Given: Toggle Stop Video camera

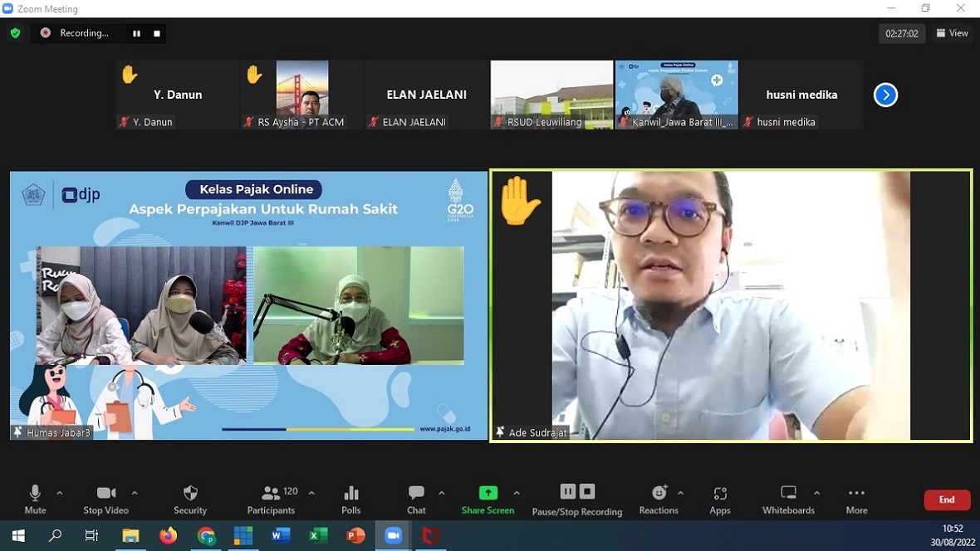Looking at the screenshot, I should pos(106,500).
